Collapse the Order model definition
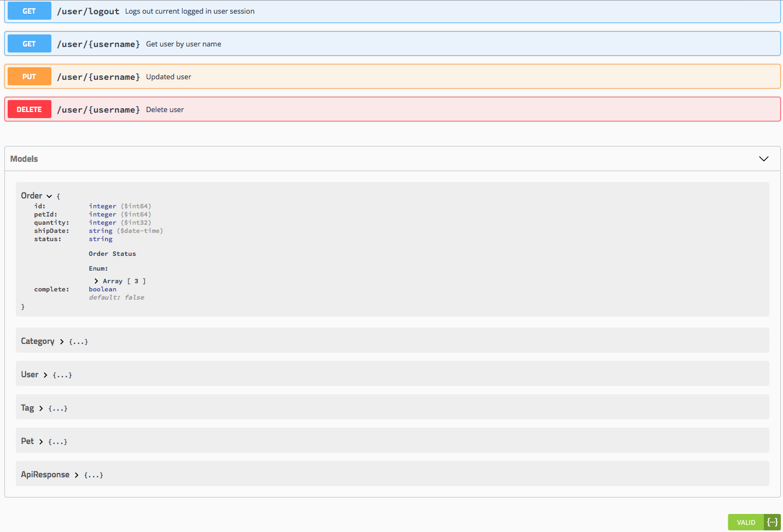Image resolution: width=783 pixels, height=532 pixels. coord(49,195)
